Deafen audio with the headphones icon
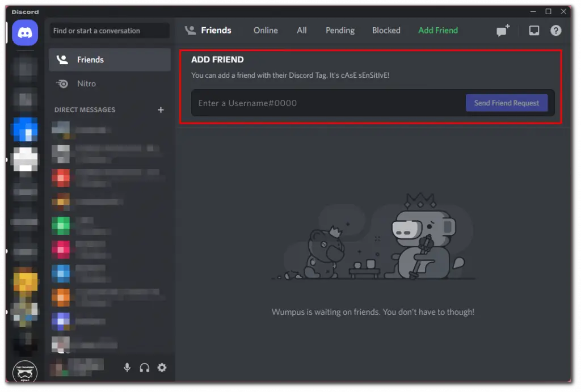Image resolution: width=581 pixels, height=392 pixels. 145,368
